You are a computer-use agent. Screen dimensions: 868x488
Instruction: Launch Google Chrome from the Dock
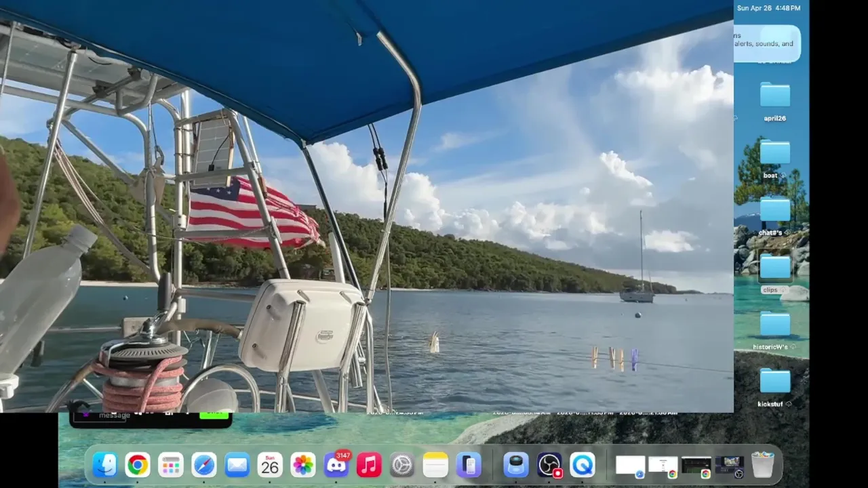(138, 465)
